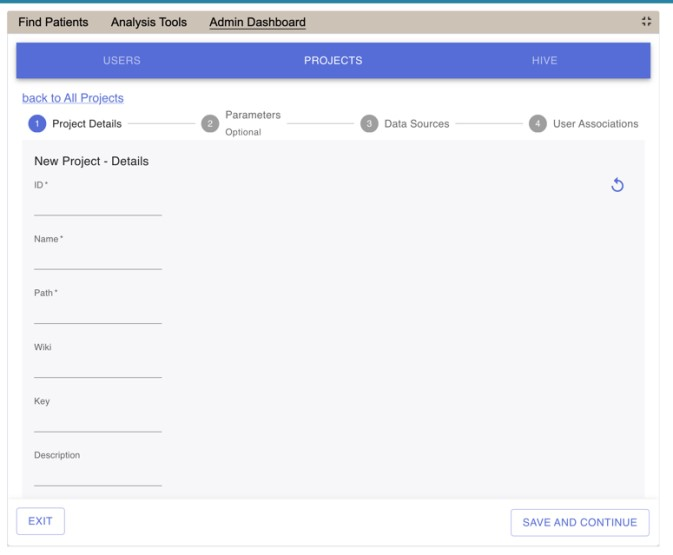The height and width of the screenshot is (555, 673).
Task: Focus the Name input field
Action: pyautogui.click(x=97, y=258)
